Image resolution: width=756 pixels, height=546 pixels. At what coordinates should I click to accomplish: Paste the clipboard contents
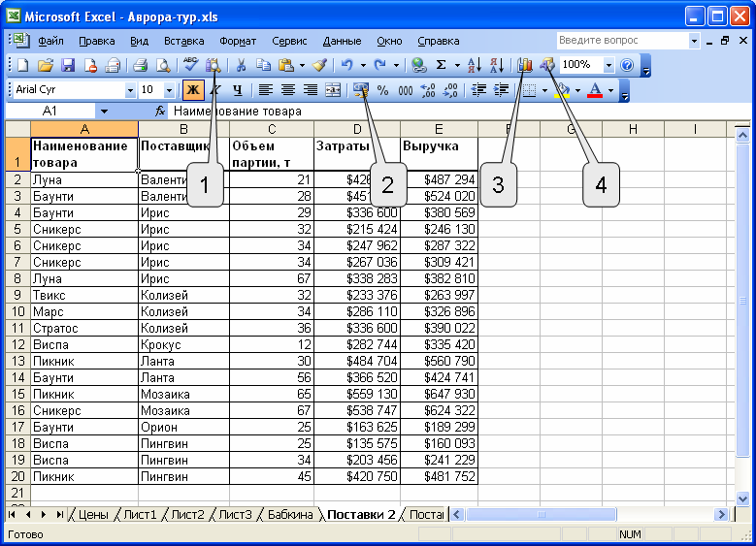[x=286, y=65]
